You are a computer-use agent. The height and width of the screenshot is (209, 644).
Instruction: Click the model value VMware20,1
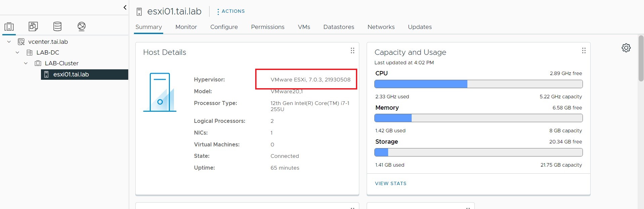pos(286,92)
